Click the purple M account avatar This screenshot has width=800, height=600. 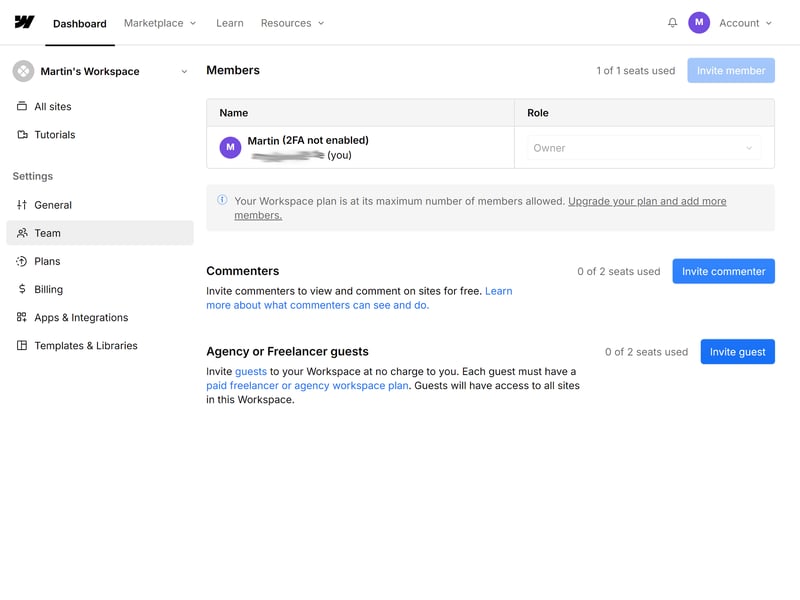pos(699,23)
